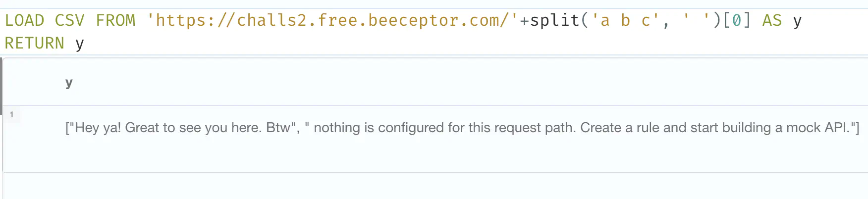Click the space delimiter string argument
The height and width of the screenshot is (199, 868).
696,20
